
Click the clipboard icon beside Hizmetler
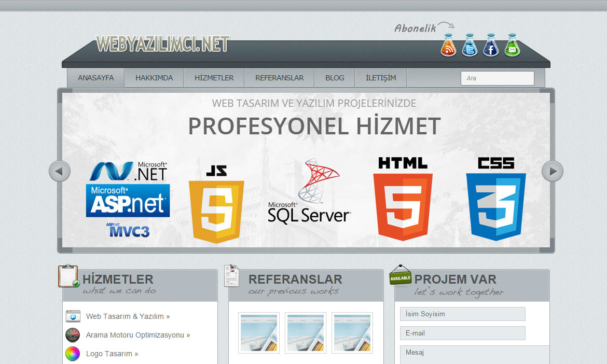(x=68, y=276)
